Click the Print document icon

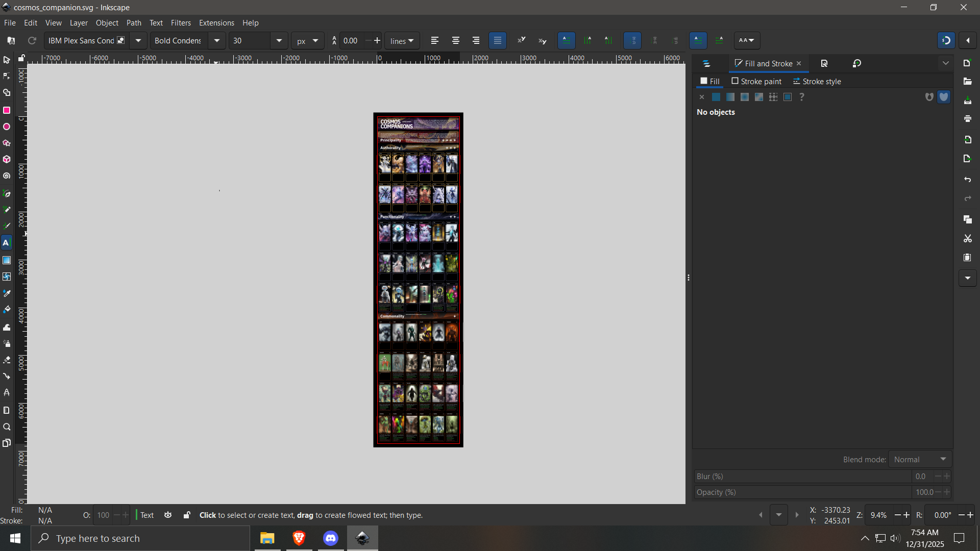coord(967,119)
